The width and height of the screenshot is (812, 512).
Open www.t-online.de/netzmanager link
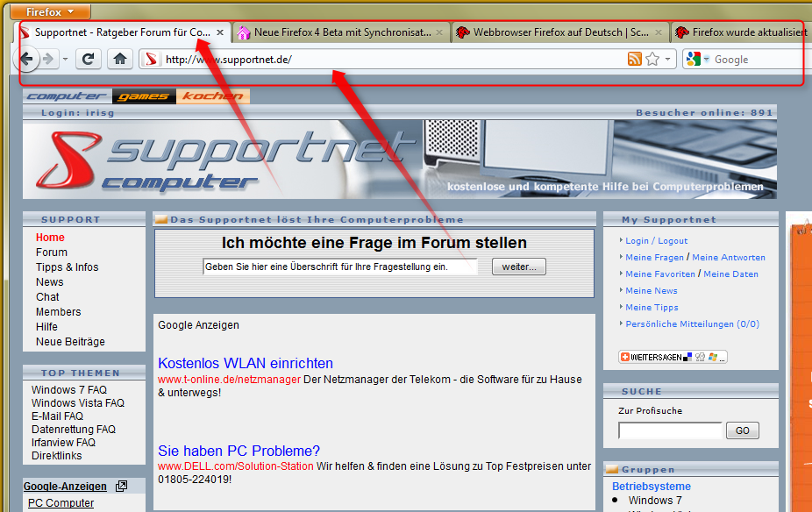[x=230, y=380]
